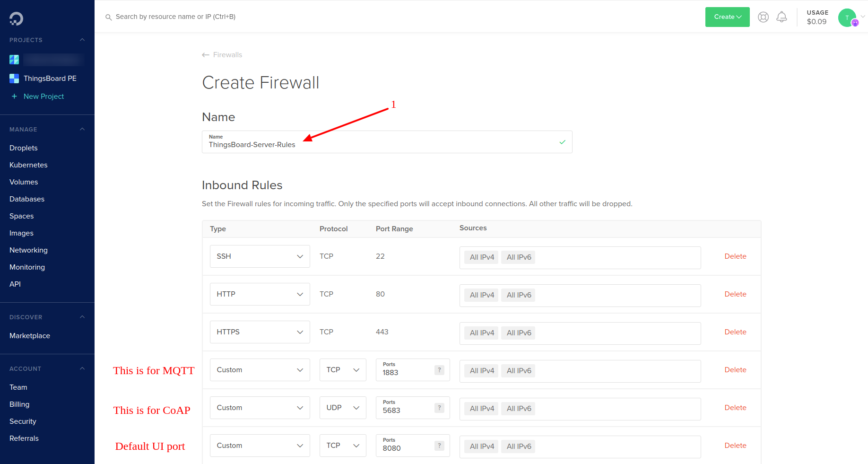Open the UDP protocol dropdown
The image size is (868, 464).
click(343, 408)
